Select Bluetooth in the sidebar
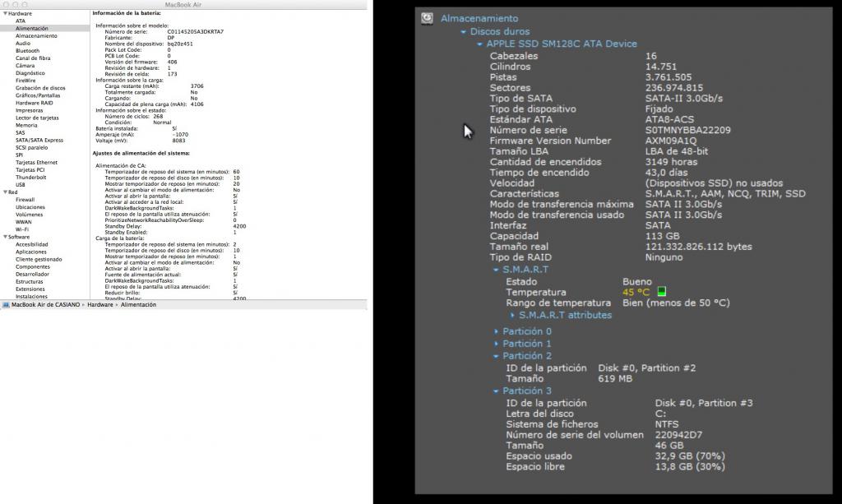842x504 pixels. 27,51
